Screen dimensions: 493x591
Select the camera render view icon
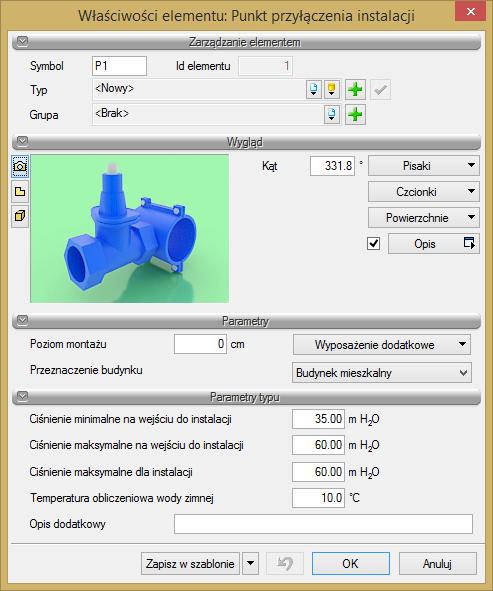[20, 166]
